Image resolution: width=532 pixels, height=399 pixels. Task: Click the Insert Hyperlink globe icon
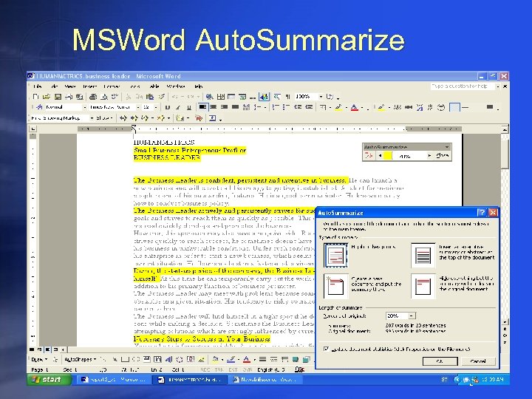point(210,97)
